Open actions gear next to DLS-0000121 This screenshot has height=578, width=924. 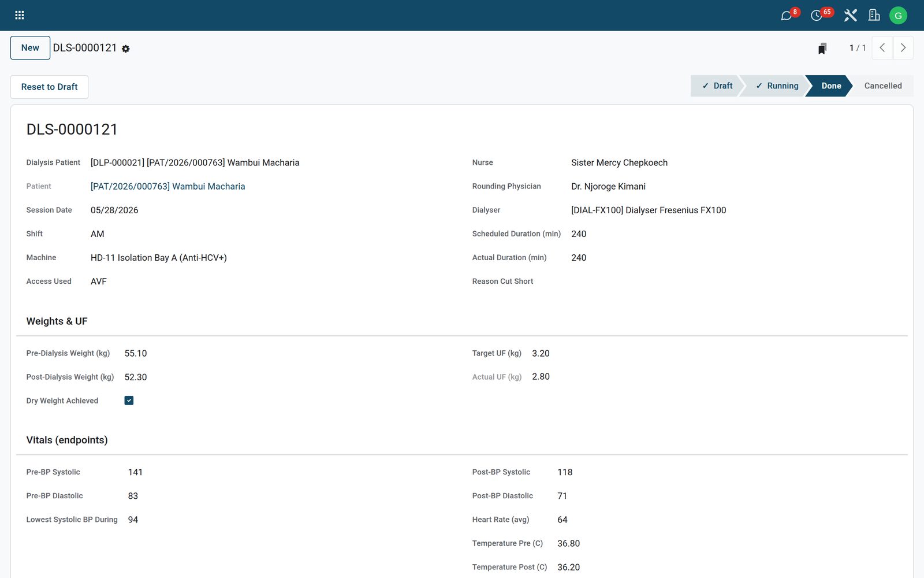pos(126,49)
